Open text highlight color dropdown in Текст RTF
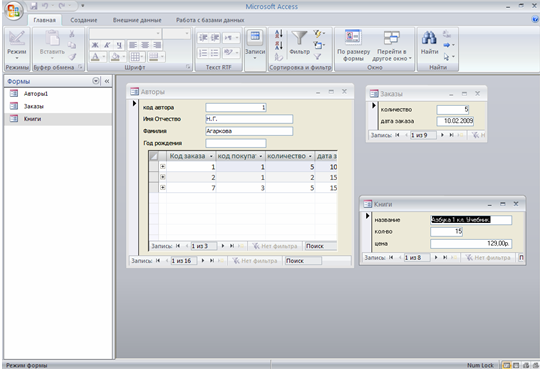Image resolution: width=540 pixels, height=371 pixels. (x=237, y=53)
